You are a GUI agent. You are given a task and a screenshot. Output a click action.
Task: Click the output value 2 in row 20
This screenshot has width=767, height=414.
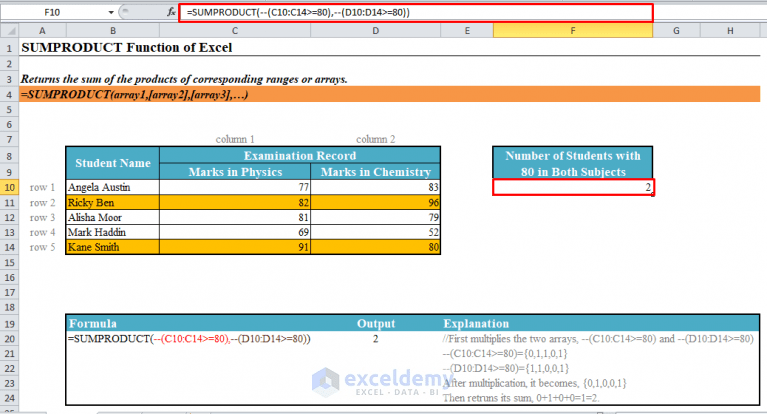tap(376, 339)
